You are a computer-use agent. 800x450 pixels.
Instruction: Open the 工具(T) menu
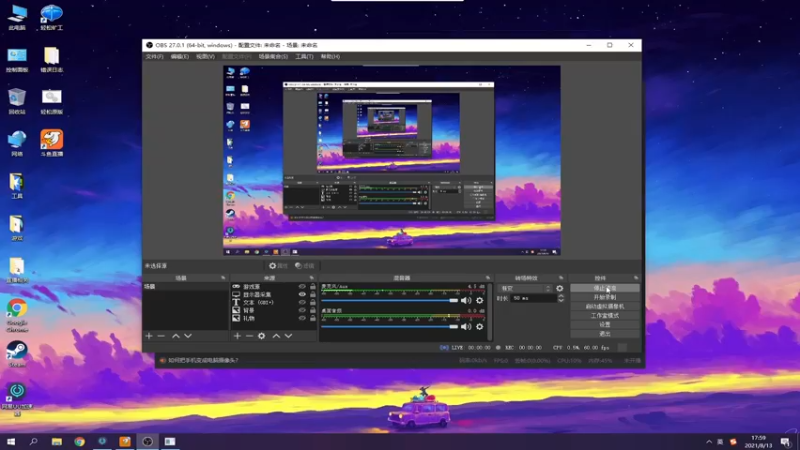(x=304, y=57)
